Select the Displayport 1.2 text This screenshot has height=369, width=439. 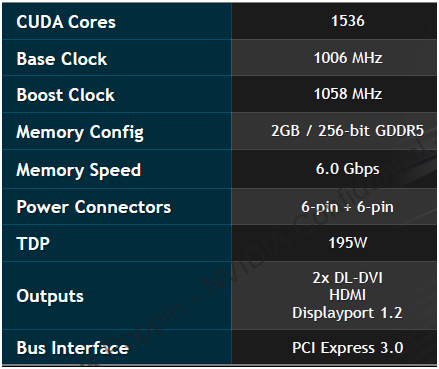pyautogui.click(x=347, y=313)
